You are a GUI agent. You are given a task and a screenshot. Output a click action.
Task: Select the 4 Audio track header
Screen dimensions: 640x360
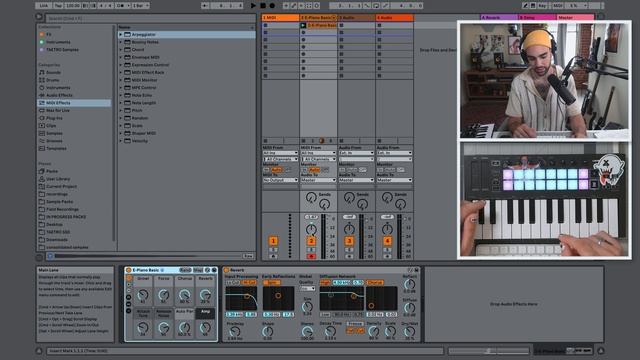click(394, 18)
